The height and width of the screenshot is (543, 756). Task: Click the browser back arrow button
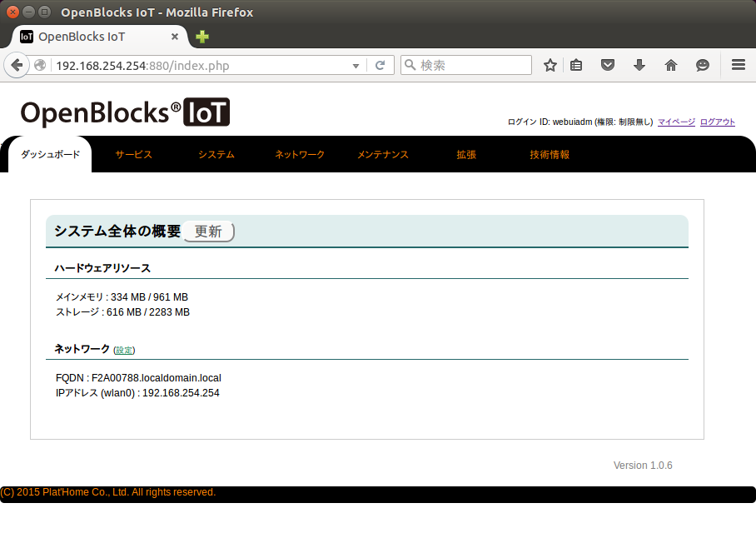[x=17, y=65]
